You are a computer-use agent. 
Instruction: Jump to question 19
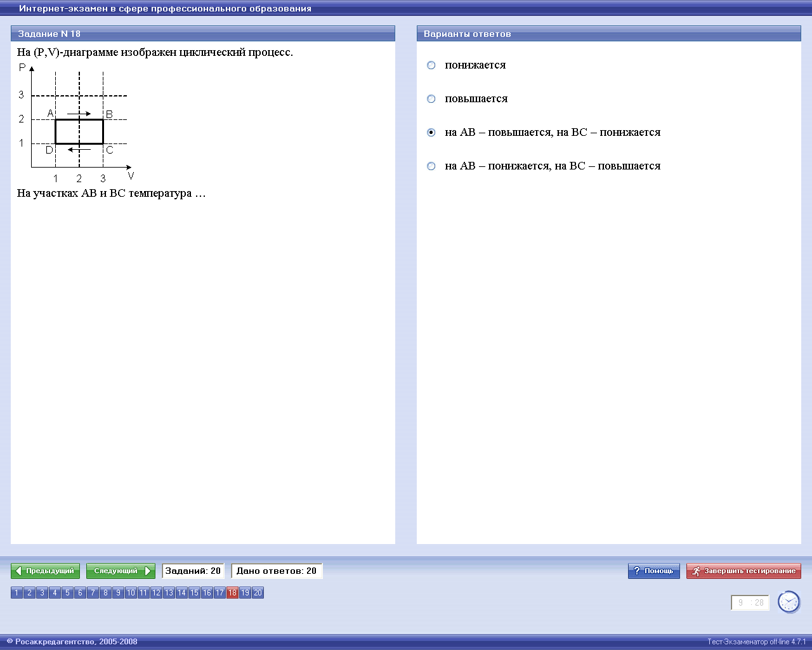245,593
